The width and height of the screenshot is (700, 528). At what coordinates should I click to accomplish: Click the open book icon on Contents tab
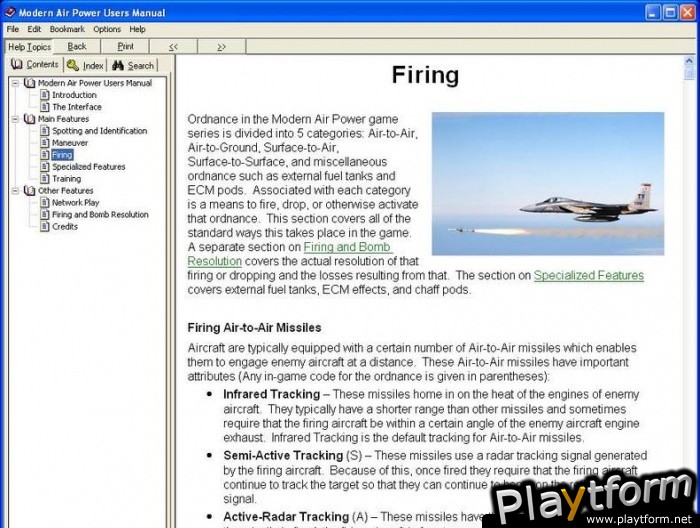point(17,64)
